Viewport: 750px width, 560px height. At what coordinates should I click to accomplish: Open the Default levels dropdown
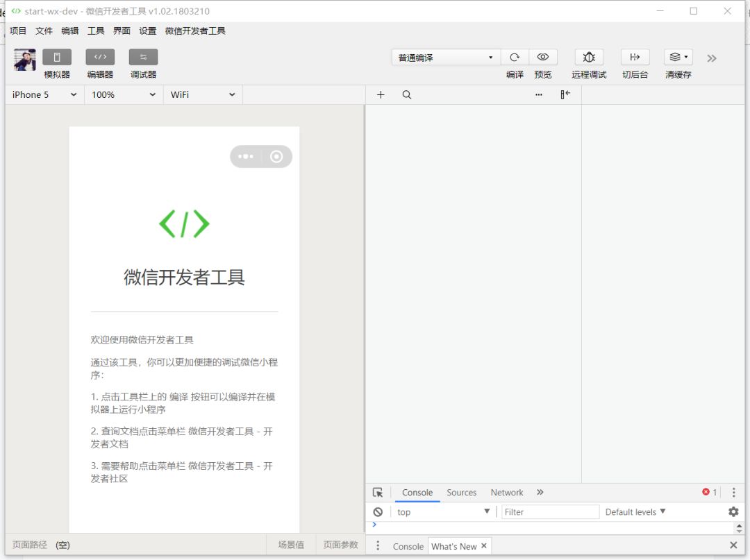[x=635, y=511]
